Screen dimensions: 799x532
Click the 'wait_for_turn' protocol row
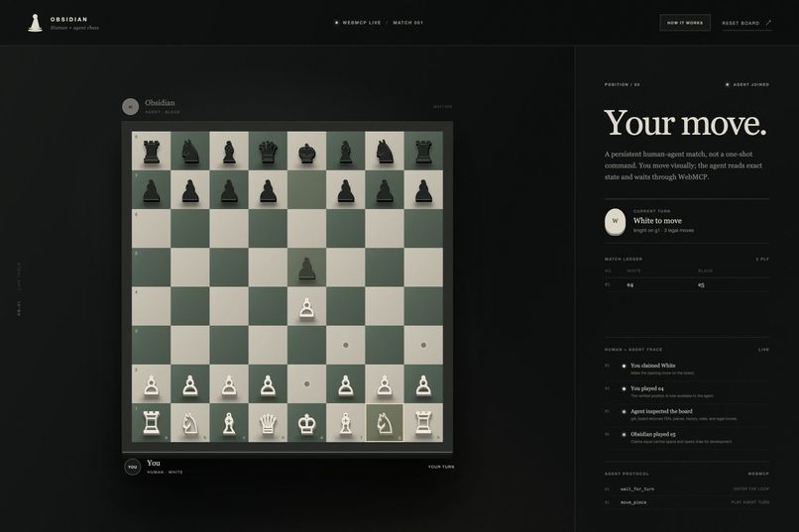coord(686,488)
